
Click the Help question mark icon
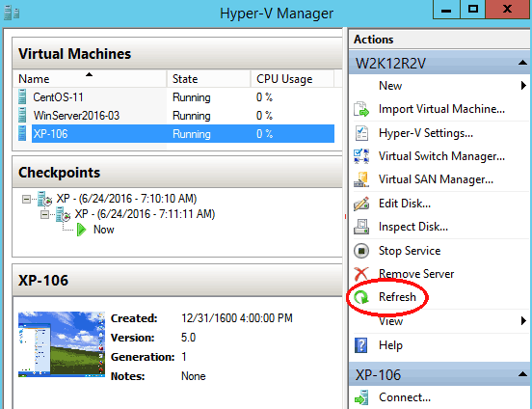click(x=361, y=345)
